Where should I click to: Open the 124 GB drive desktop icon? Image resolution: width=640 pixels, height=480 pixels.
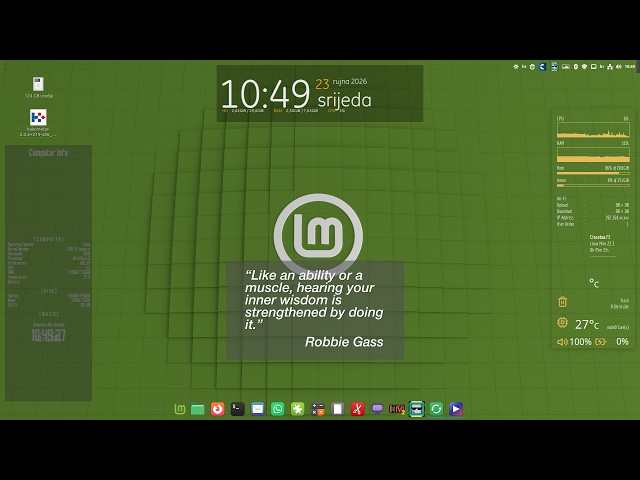38,84
